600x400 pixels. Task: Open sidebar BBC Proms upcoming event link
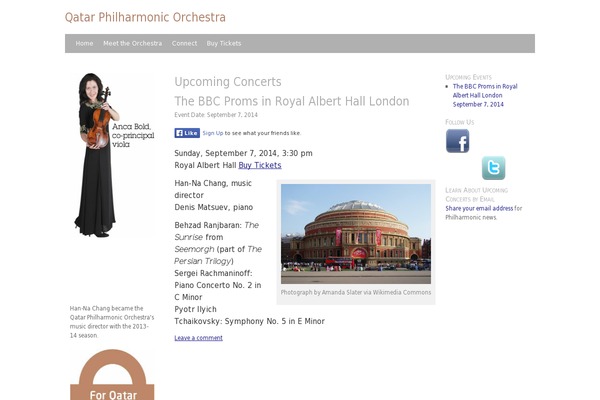click(x=485, y=95)
